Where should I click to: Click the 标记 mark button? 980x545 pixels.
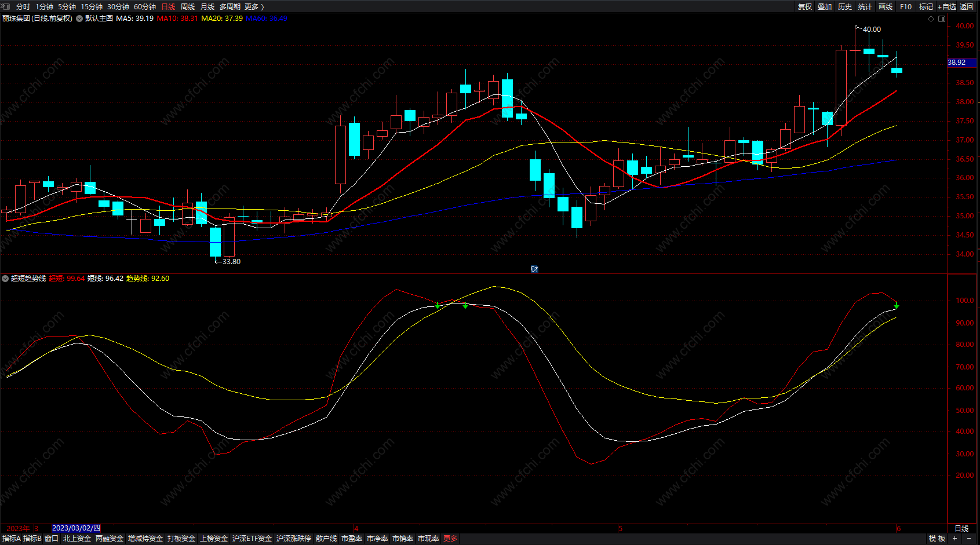tap(926, 7)
